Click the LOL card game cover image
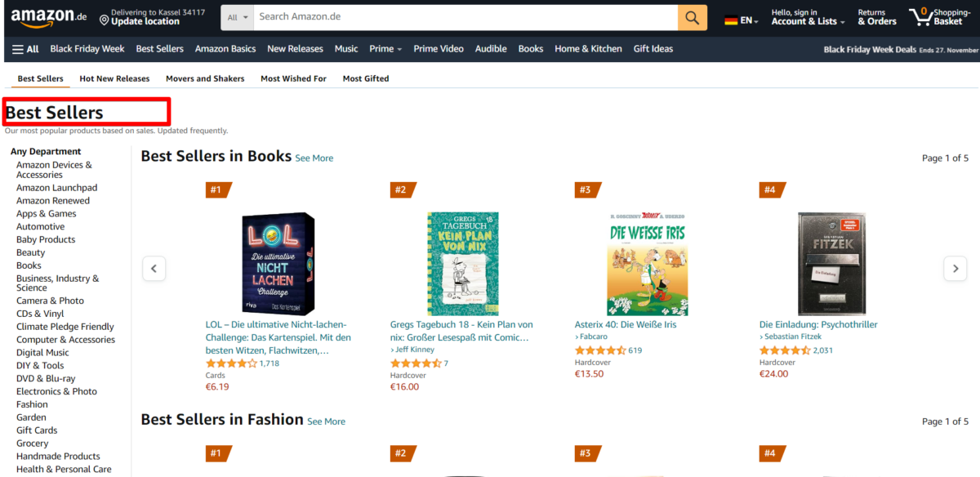Image resolution: width=980 pixels, height=477 pixels. click(x=278, y=261)
